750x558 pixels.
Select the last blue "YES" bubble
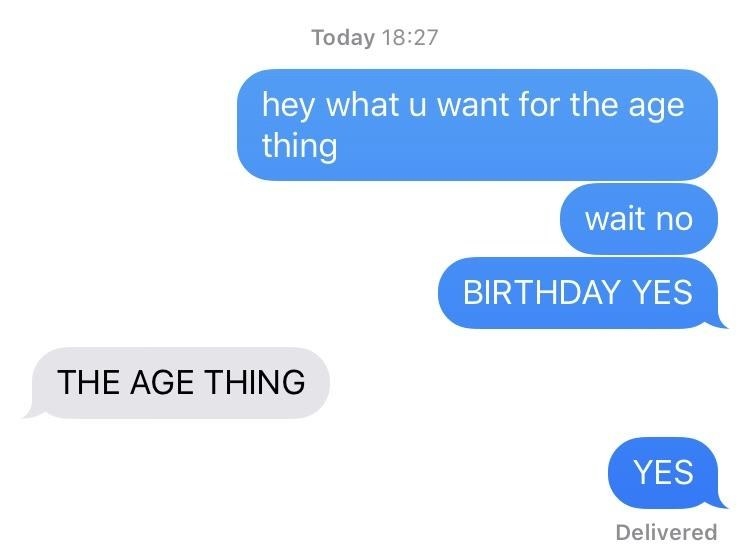[666, 472]
